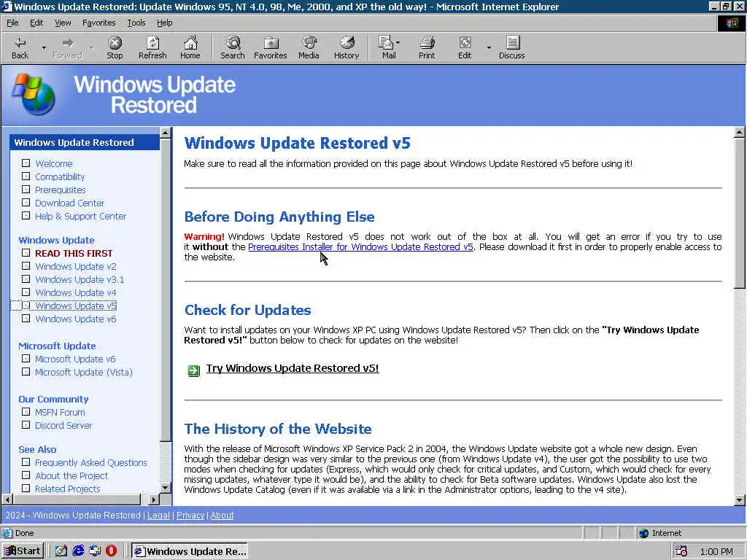Viewport: 747px width, 560px height.
Task: Open the Edit menu in the menu bar
Action: pos(36,23)
